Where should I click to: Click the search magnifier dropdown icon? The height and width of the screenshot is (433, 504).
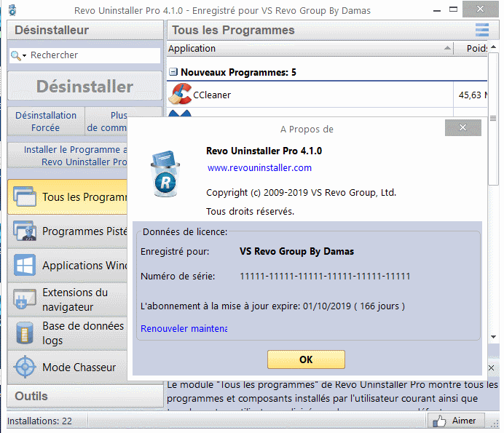(x=18, y=55)
